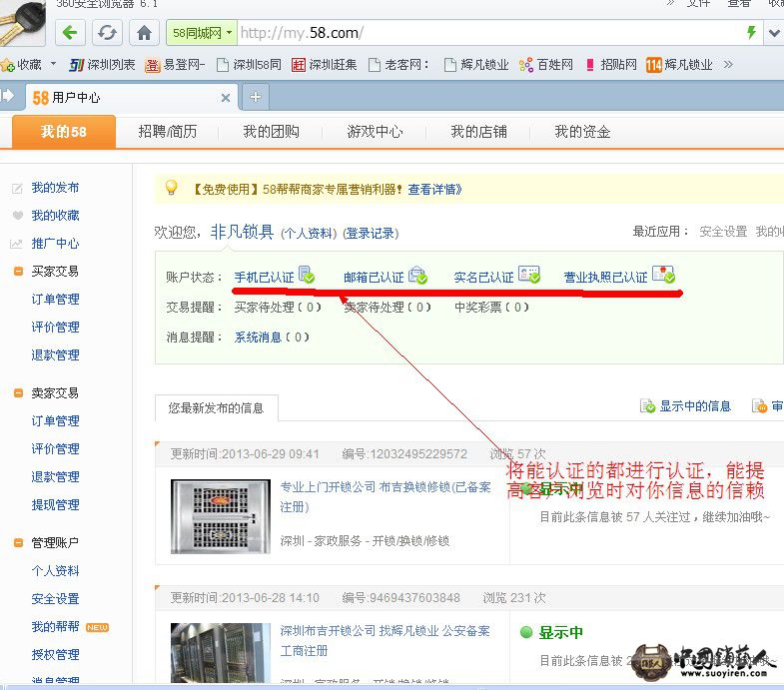This screenshot has width=784, height=690.
Task: Open the 百姓网 bookmark
Action: [546, 65]
